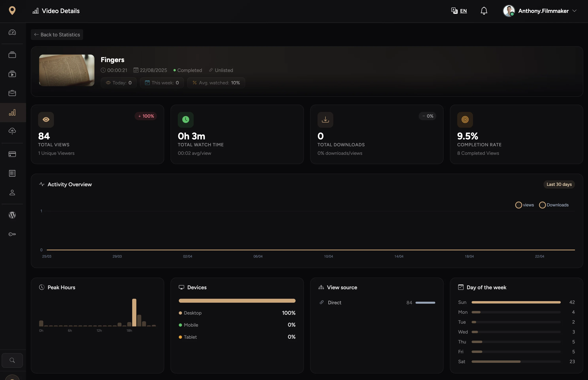The height and width of the screenshot is (380, 588).
Task: Expand the Anthony.Filmmaker account menu chevron
Action: [x=574, y=11]
